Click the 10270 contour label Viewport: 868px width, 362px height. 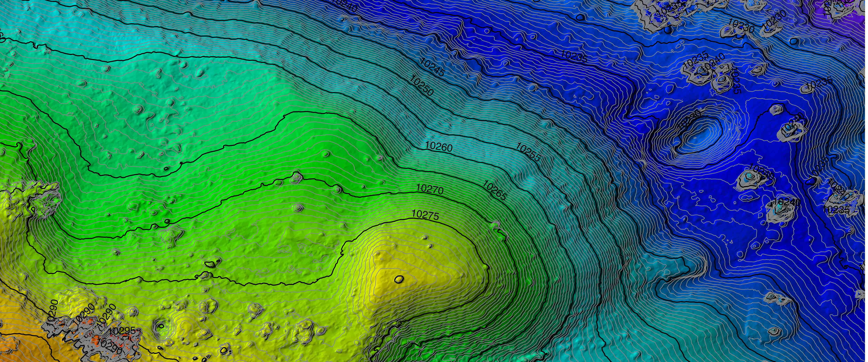pyautogui.click(x=430, y=189)
